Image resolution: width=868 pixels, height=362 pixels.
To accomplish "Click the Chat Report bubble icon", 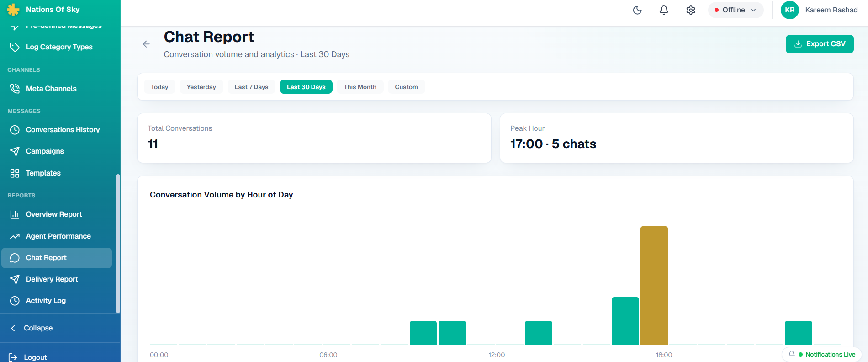I will (x=15, y=258).
